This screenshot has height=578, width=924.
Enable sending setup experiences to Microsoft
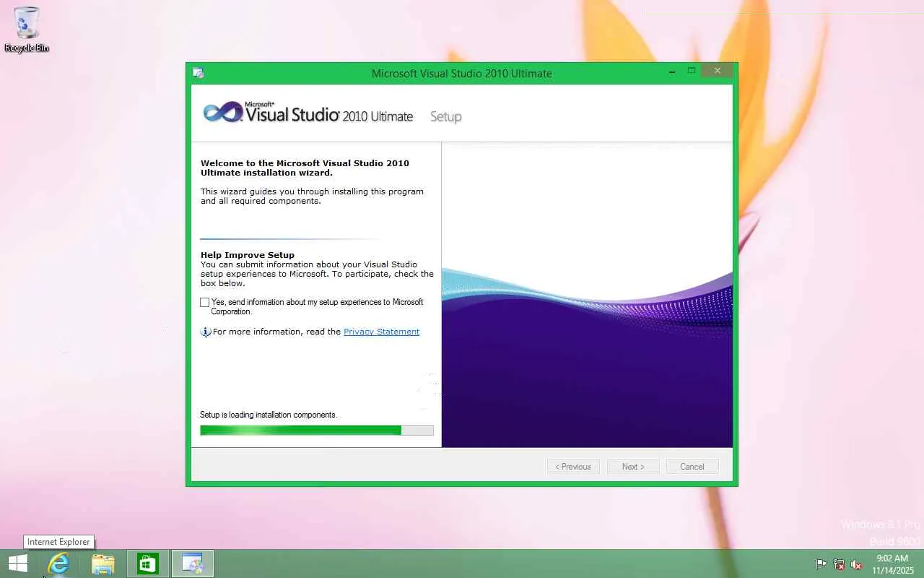[205, 303]
